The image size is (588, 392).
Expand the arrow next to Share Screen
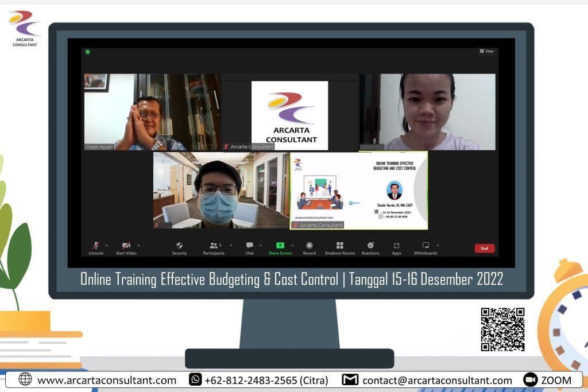292,245
